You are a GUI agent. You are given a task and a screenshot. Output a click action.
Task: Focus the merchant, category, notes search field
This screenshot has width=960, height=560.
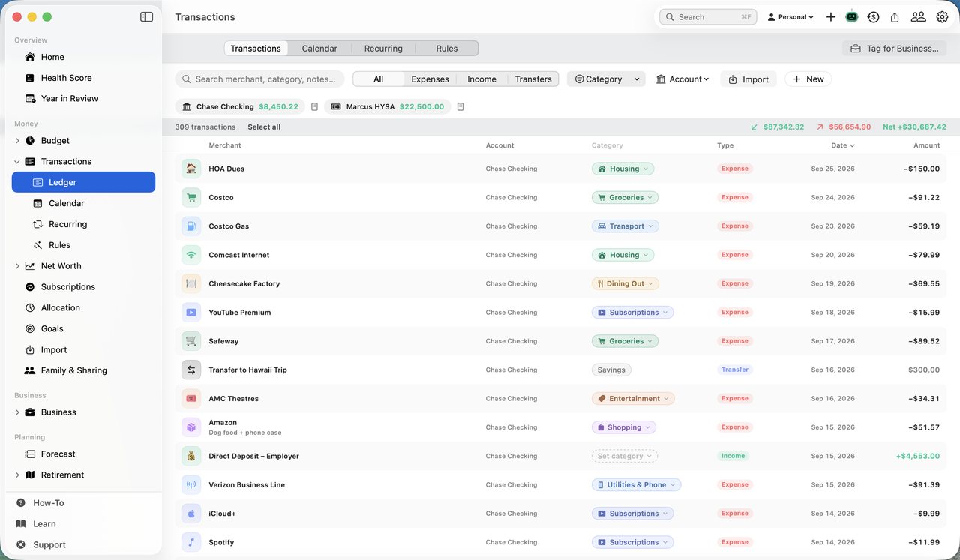click(x=260, y=79)
